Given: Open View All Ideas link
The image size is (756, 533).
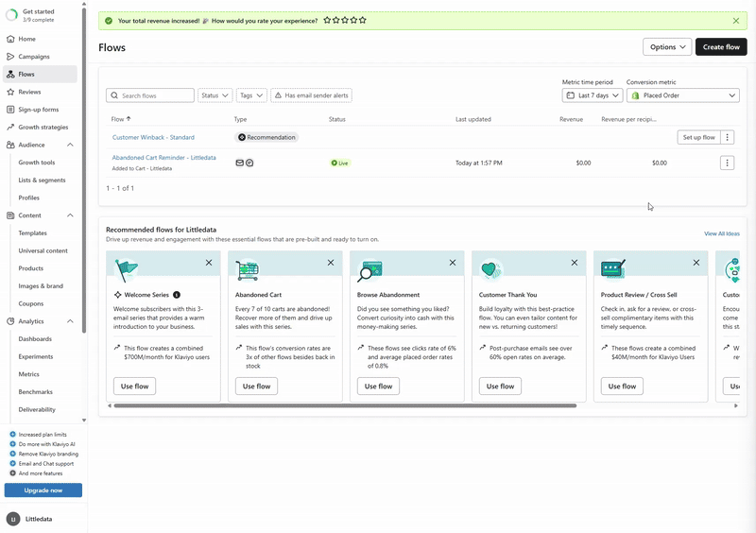Looking at the screenshot, I should 721,233.
